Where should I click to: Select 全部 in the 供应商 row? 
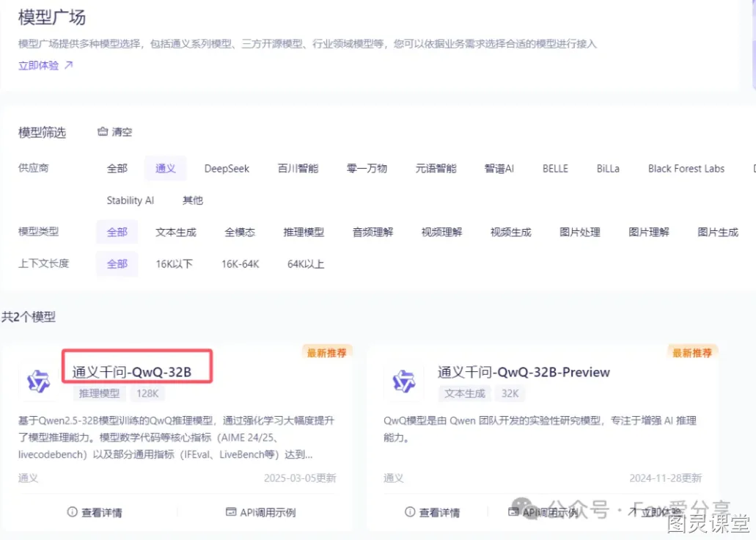point(117,169)
